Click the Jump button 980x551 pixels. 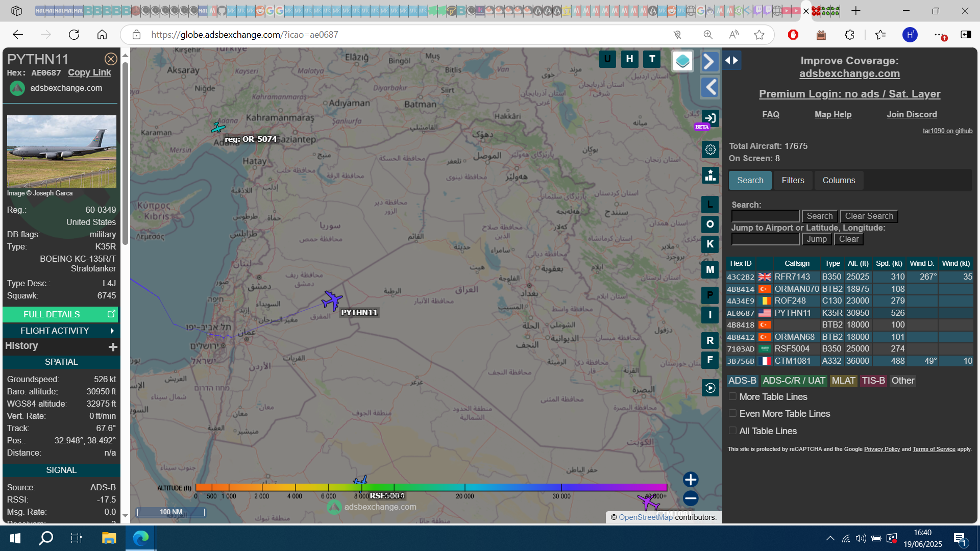coord(817,239)
